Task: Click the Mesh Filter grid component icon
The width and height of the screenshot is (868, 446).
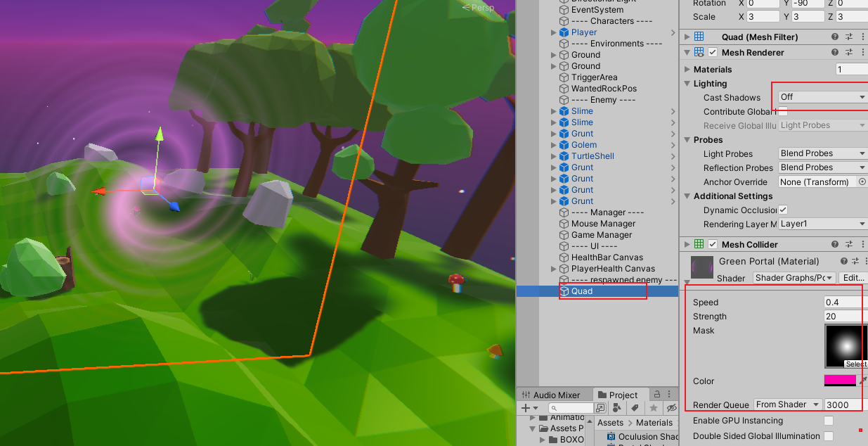Action: coord(699,37)
